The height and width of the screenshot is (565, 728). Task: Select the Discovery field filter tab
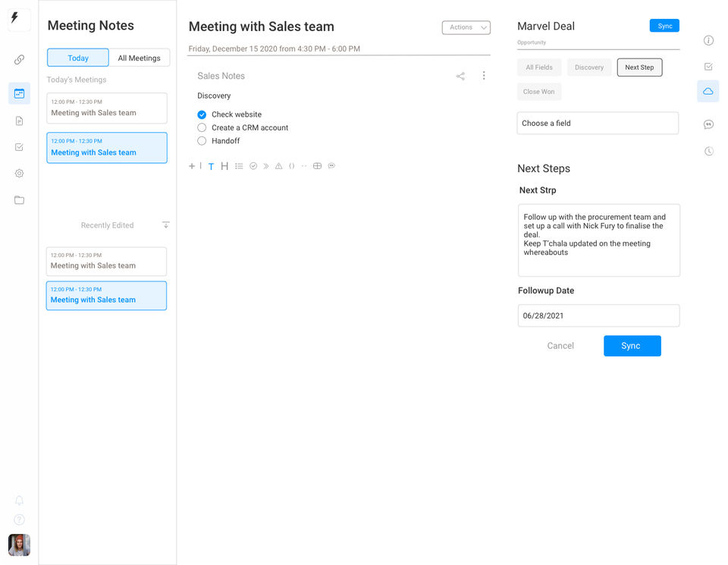coord(589,67)
